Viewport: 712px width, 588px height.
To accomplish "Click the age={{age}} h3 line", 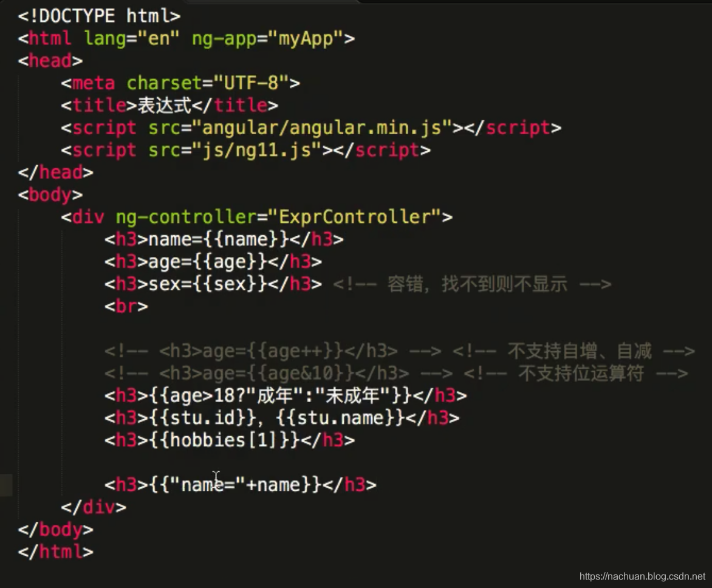I will click(213, 261).
